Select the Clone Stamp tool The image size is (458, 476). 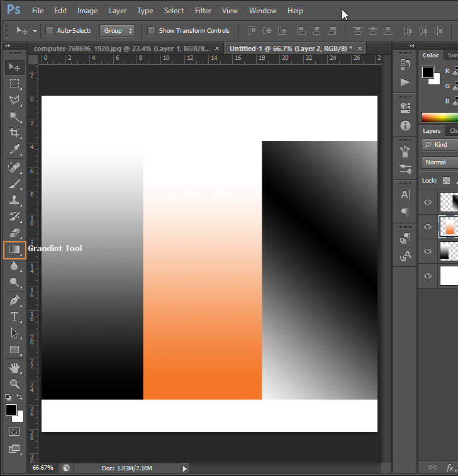(14, 200)
